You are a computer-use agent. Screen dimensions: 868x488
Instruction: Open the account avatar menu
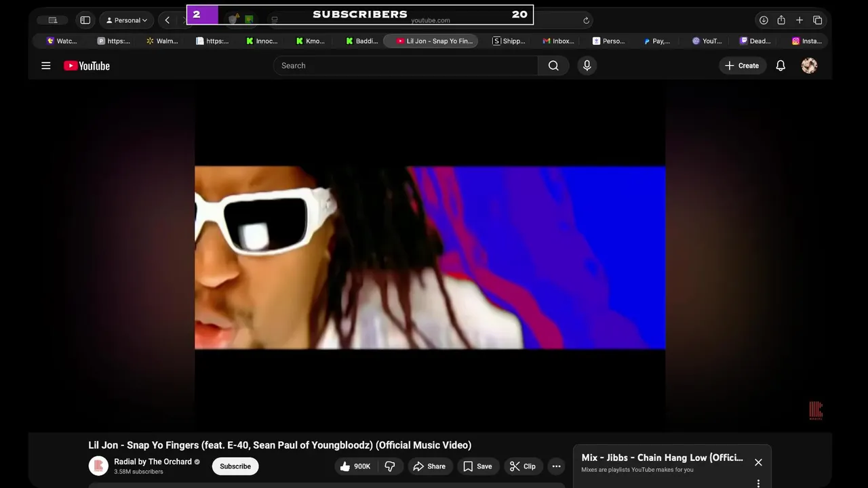coord(809,66)
